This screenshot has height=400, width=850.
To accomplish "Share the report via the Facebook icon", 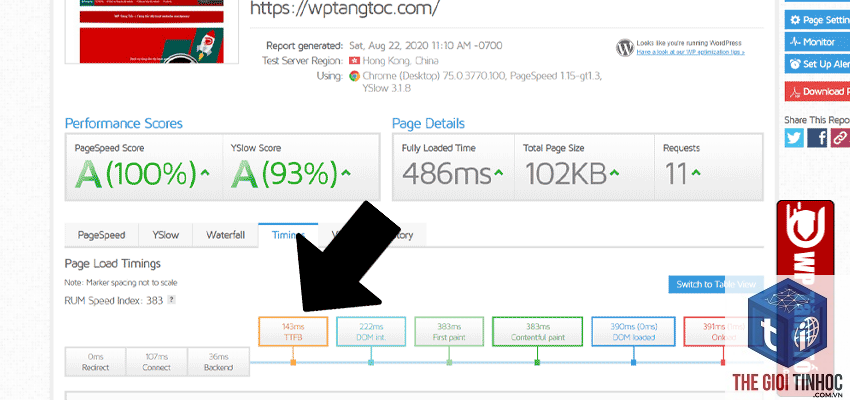I will point(817,138).
